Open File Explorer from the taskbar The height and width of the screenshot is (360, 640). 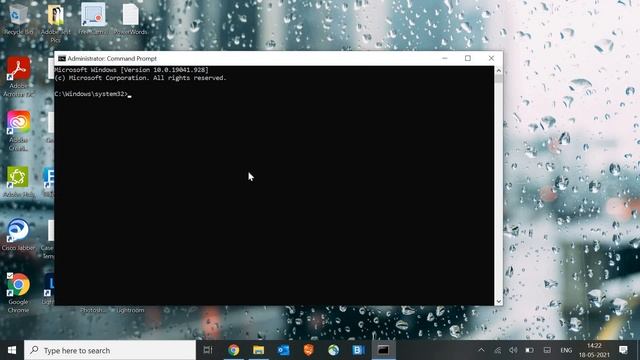[258, 350]
